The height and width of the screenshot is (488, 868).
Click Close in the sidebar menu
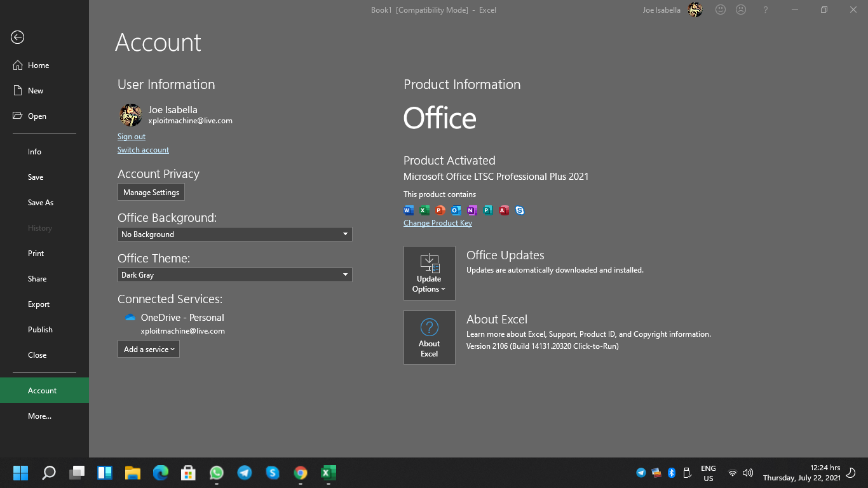(44, 355)
